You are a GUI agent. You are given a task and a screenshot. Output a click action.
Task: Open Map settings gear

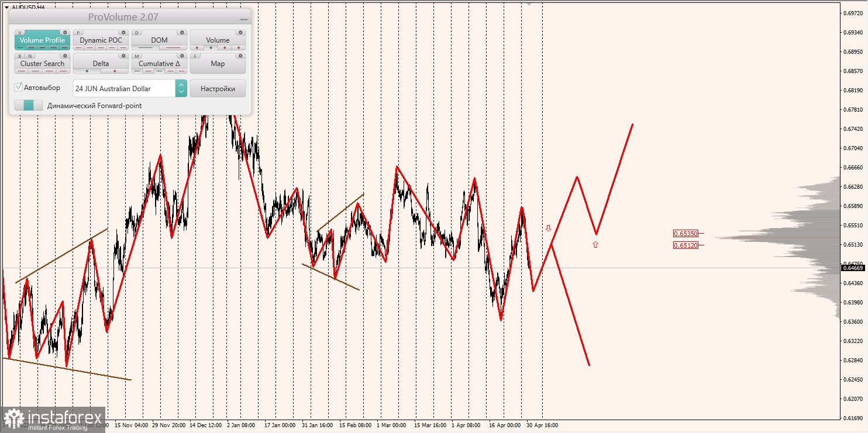[x=240, y=56]
